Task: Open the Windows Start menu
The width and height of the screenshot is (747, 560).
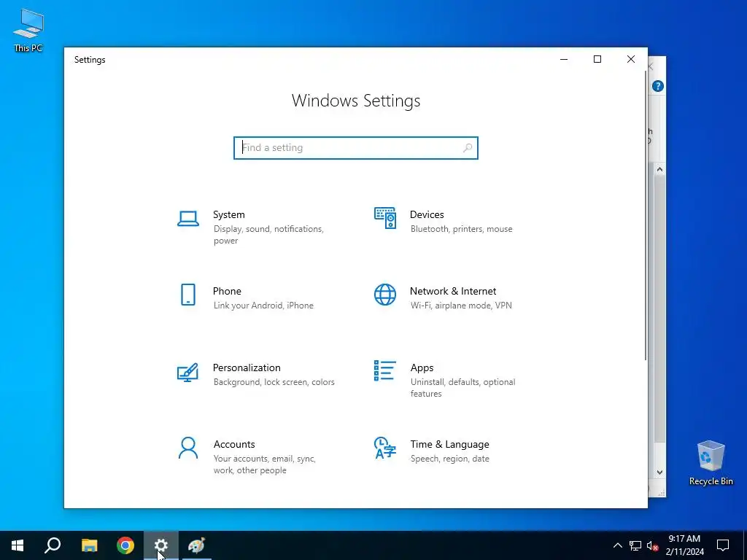Action: point(18,545)
